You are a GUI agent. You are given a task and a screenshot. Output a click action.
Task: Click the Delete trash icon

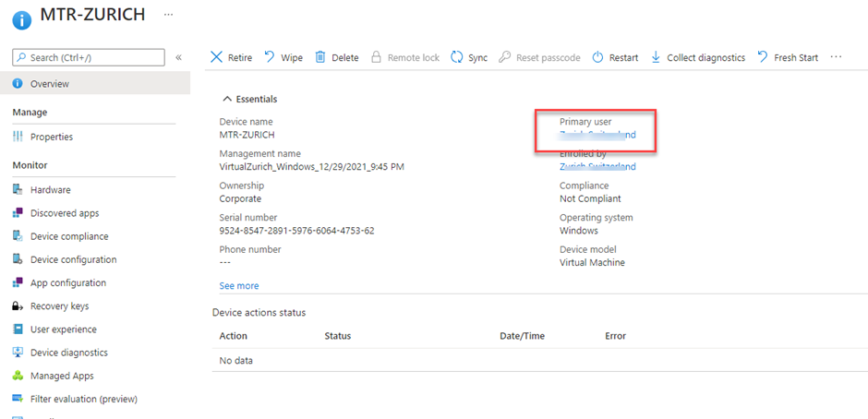(320, 57)
